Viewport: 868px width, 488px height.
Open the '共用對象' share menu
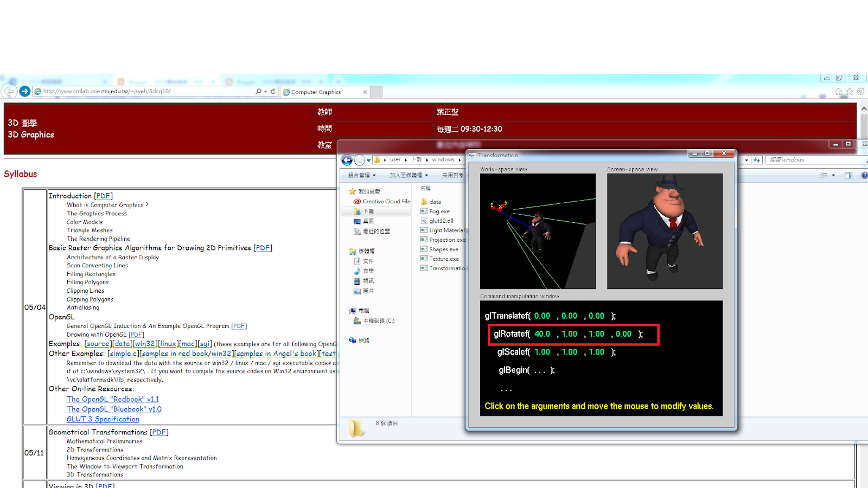point(453,175)
